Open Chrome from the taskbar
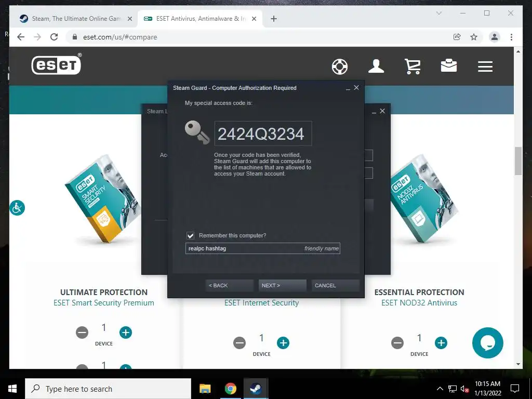Screen dimensions: 532x399 coord(230,389)
